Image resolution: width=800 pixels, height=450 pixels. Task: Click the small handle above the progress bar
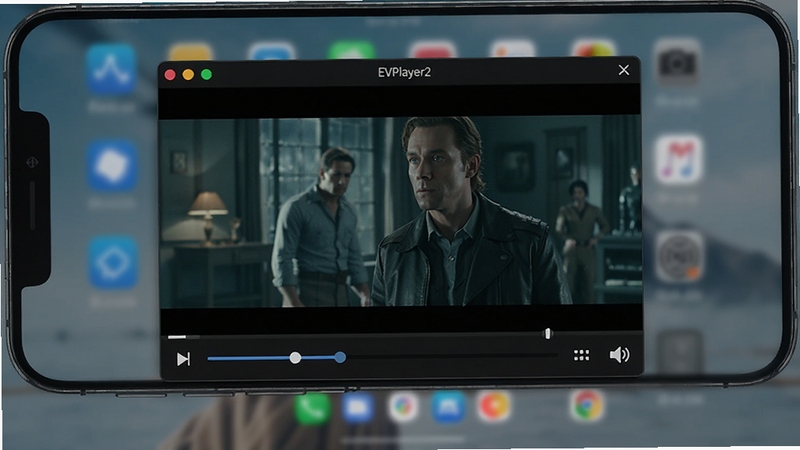click(547, 334)
